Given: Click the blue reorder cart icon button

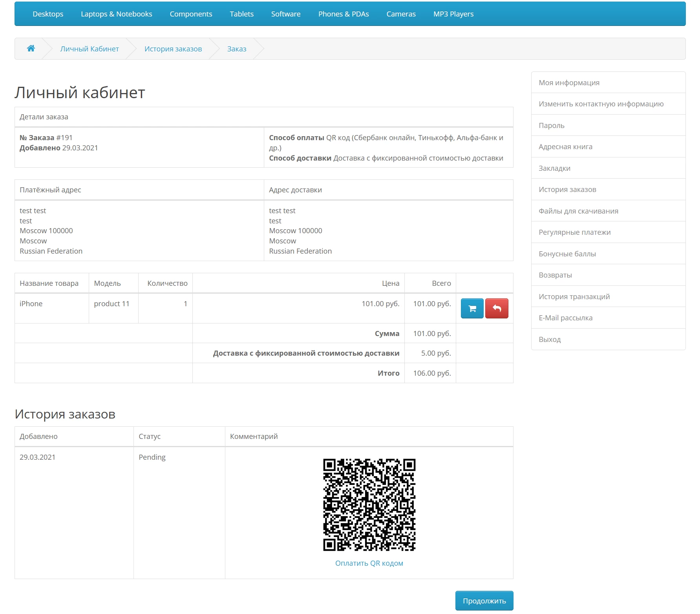Looking at the screenshot, I should (x=472, y=308).
